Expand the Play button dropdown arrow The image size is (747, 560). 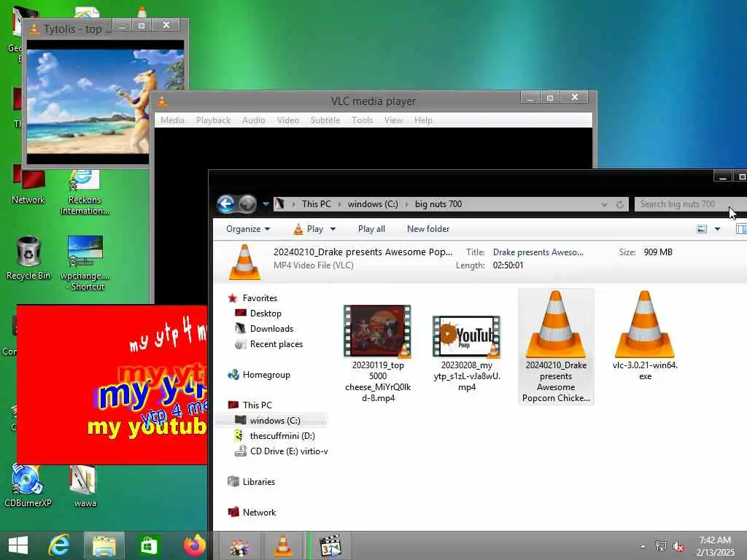pyautogui.click(x=333, y=229)
